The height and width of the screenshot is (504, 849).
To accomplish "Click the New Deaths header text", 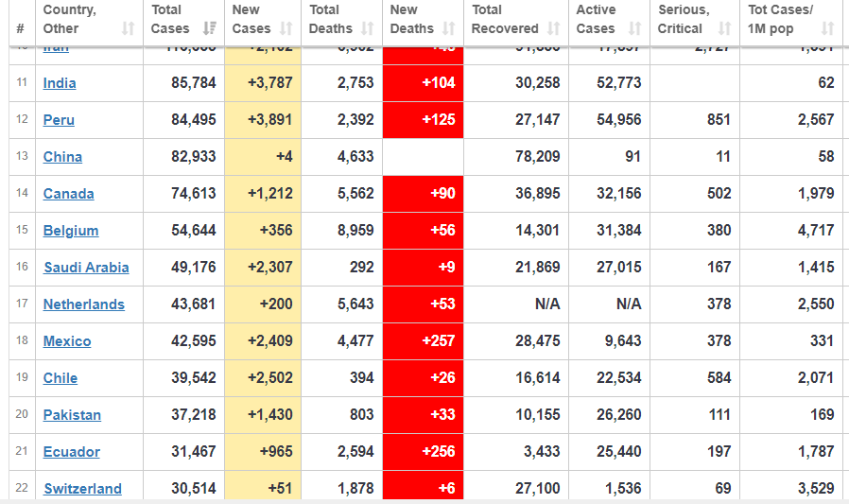I will point(412,19).
